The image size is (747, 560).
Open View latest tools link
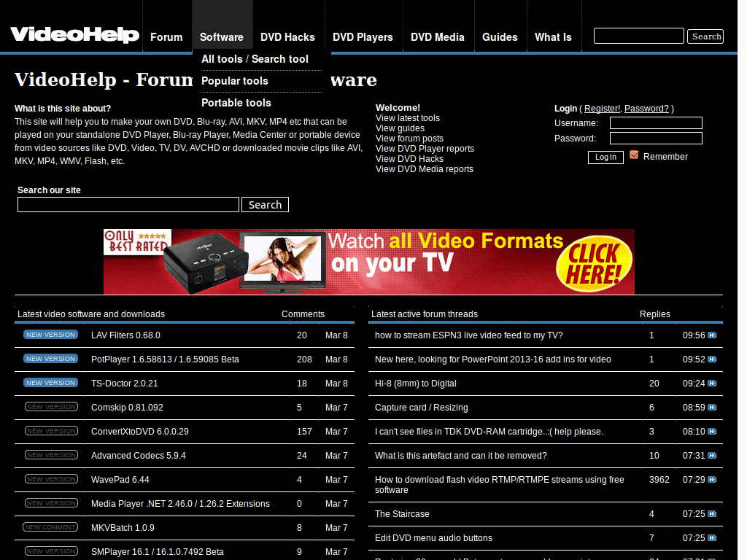click(x=408, y=118)
